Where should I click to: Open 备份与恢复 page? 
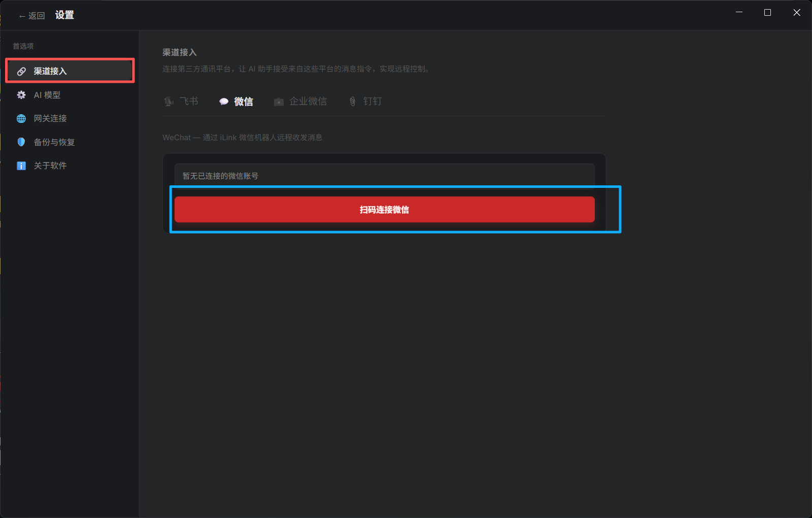[70, 142]
